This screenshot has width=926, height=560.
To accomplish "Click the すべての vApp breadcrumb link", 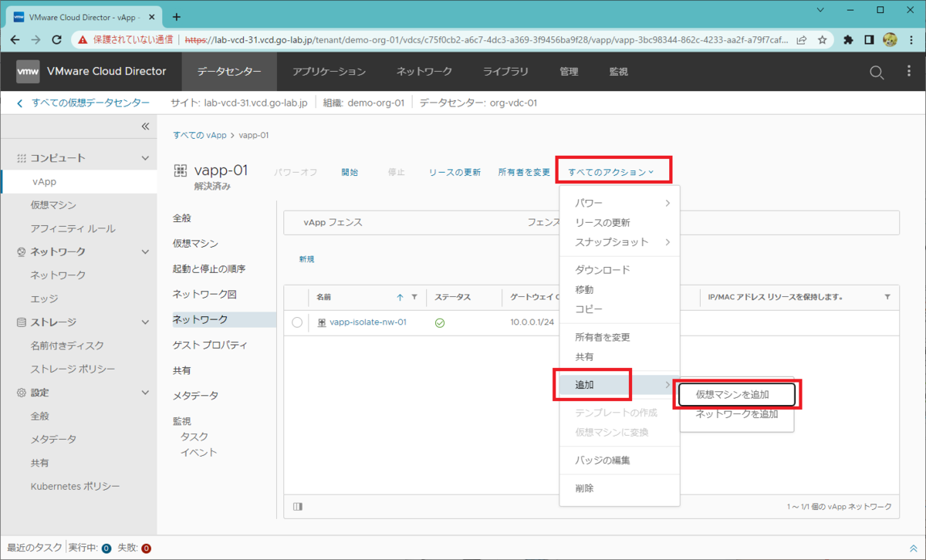I will (199, 135).
